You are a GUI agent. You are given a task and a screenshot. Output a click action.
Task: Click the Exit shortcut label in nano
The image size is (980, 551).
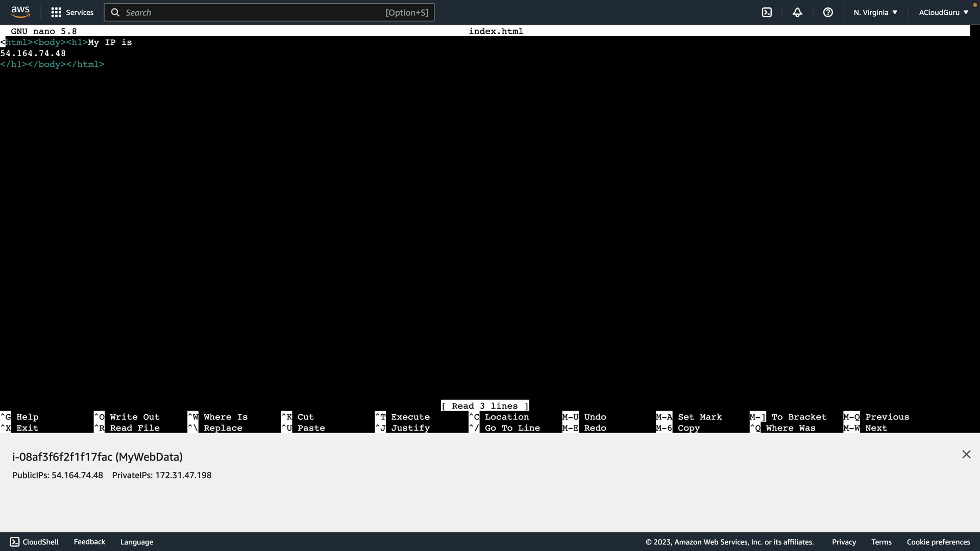27,429
